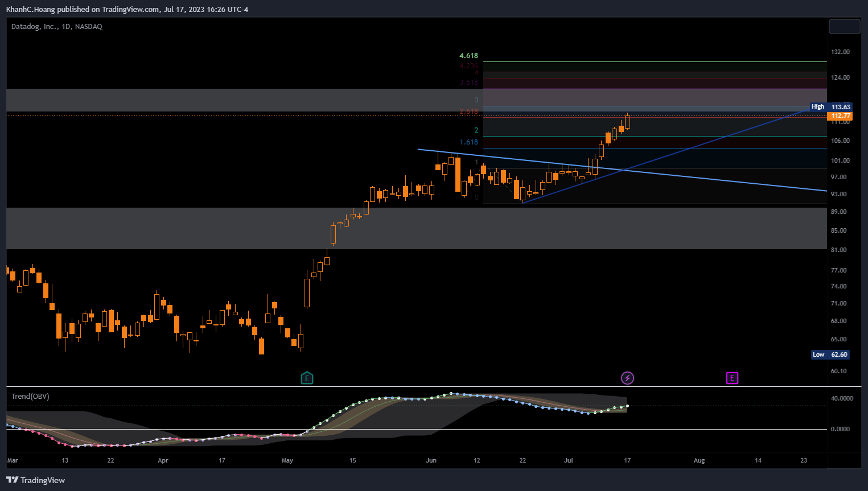Click the 15 date on time axis
The width and height of the screenshot is (868, 491).
pos(353,460)
